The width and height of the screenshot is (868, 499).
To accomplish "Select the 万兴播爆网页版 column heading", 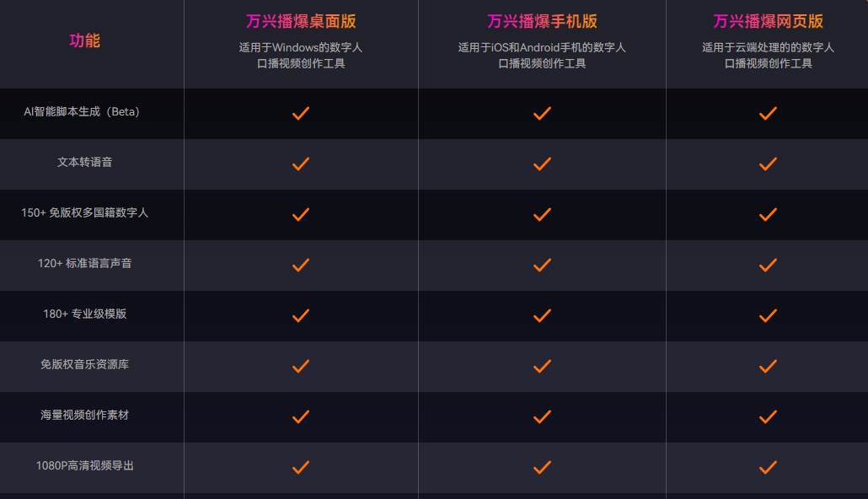I will (768, 21).
